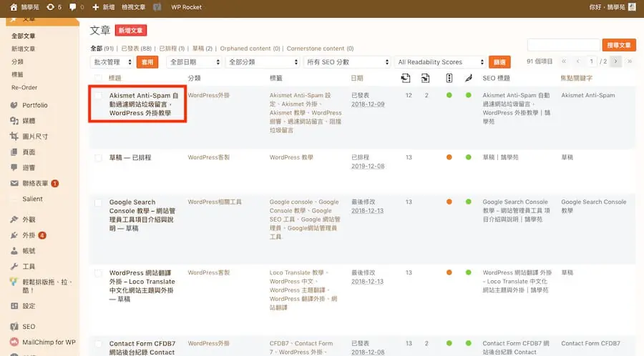
Task: Open the Yoast SEO icon in admin bar
Action: coord(157,7)
